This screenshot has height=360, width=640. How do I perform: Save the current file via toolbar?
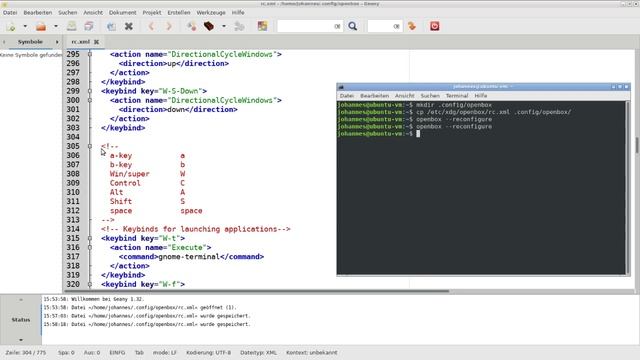pos(71,27)
